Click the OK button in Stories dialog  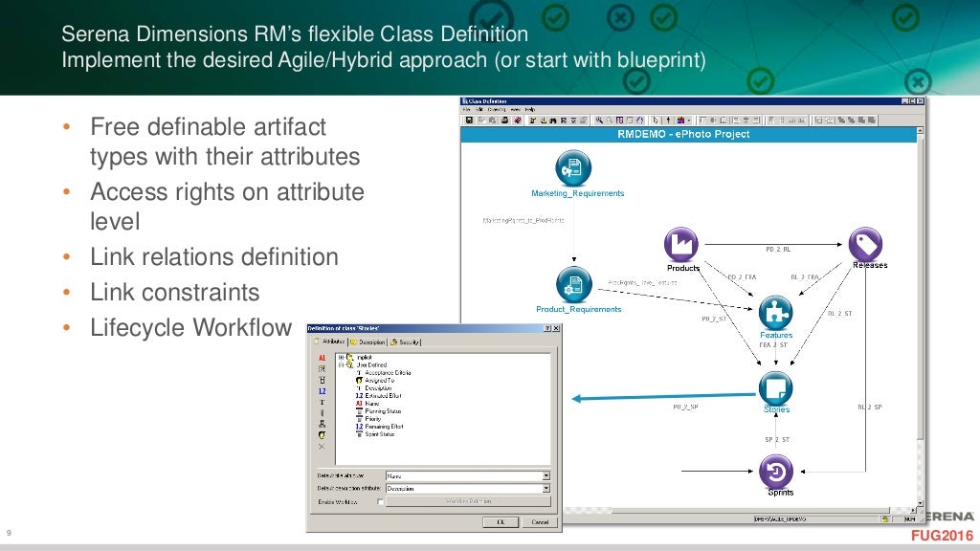pos(501,522)
